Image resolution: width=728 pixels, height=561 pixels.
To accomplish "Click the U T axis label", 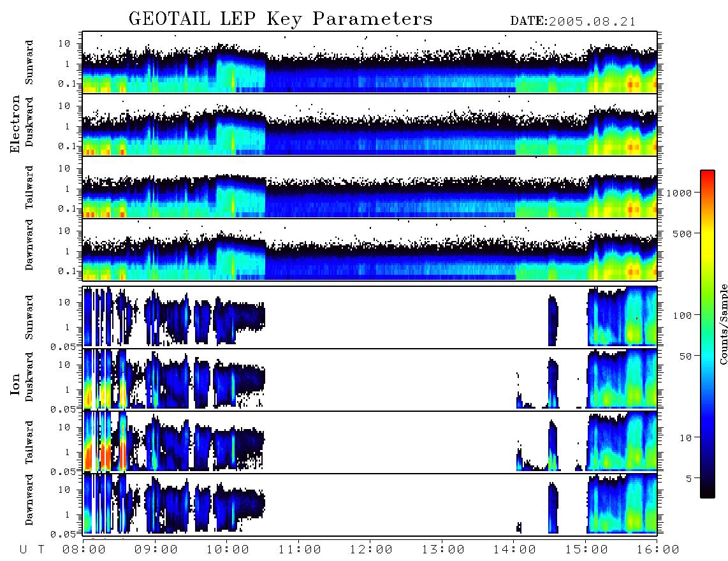I will [x=32, y=550].
